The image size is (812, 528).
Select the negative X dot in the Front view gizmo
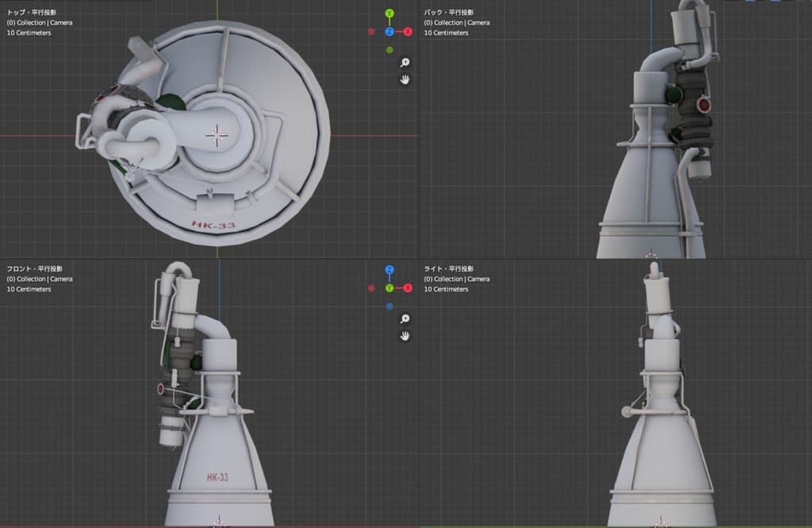(x=371, y=288)
